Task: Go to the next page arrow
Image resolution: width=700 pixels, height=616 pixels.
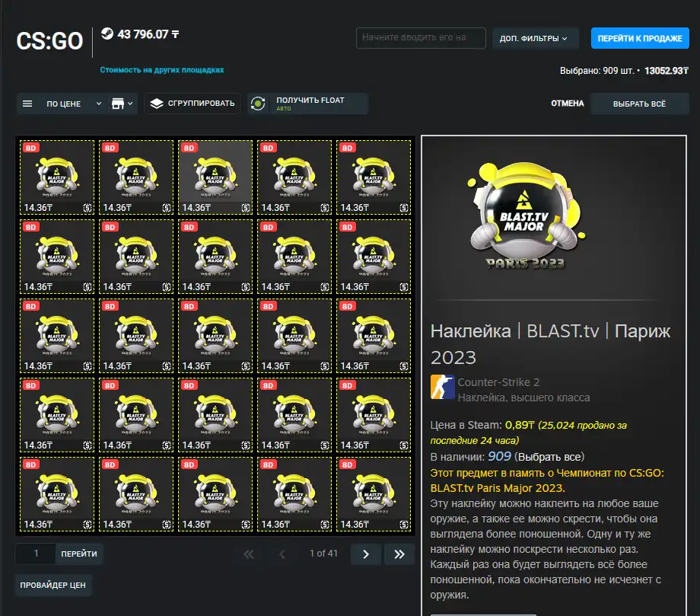Action: click(x=366, y=554)
